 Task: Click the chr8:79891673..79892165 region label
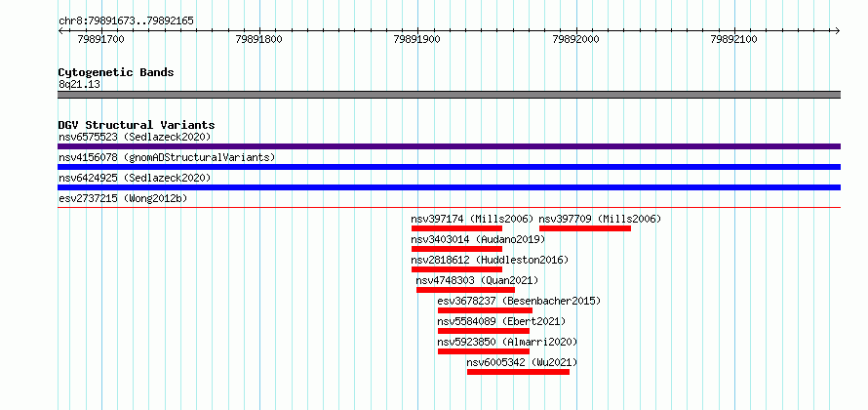coord(126,21)
